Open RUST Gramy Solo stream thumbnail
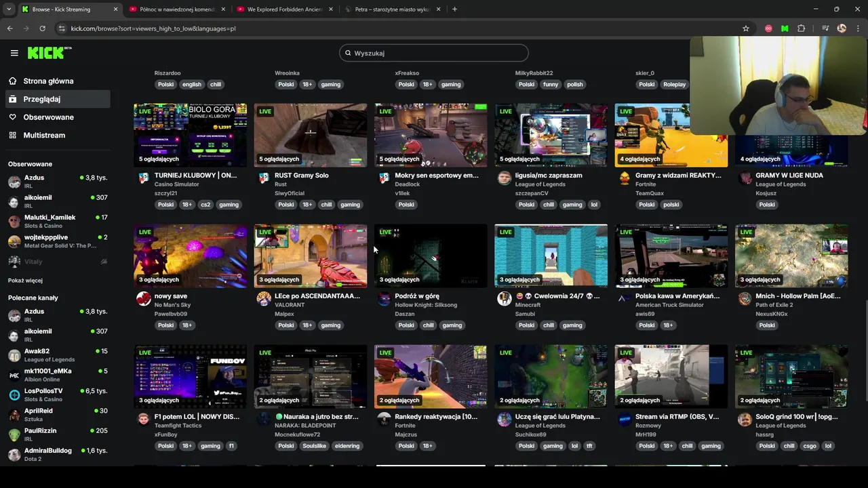 point(311,135)
